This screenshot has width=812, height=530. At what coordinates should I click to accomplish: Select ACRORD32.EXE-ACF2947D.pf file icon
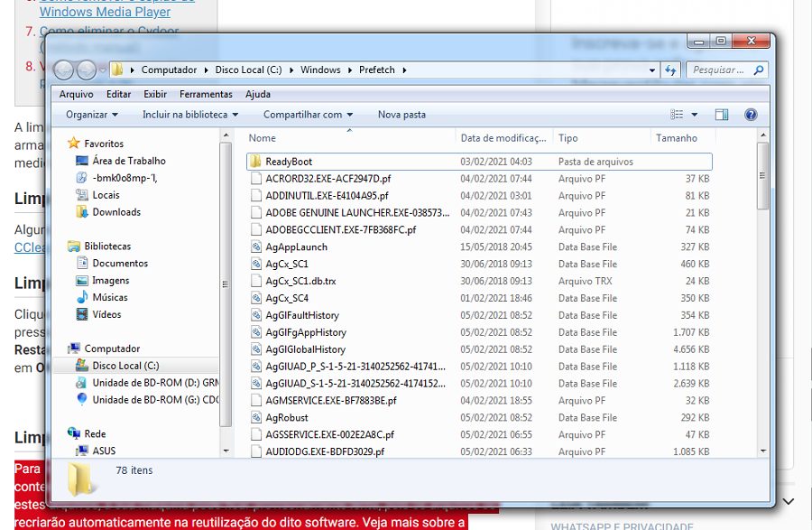coord(256,179)
